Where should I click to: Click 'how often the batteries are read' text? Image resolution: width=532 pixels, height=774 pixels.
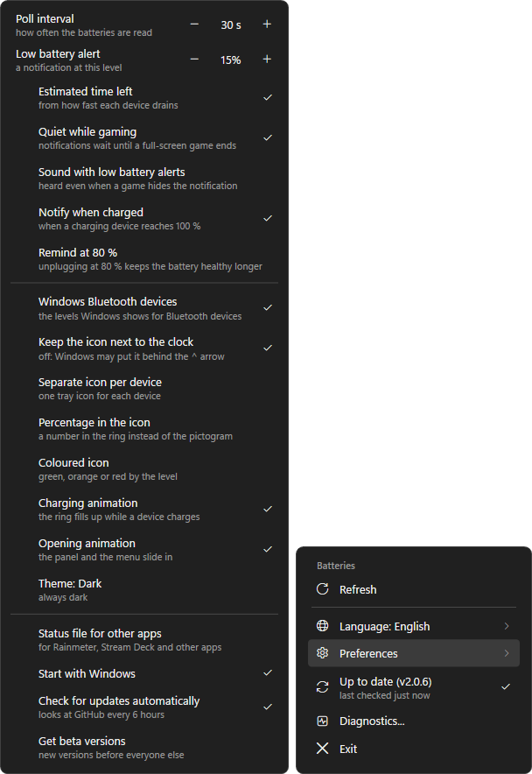point(84,32)
